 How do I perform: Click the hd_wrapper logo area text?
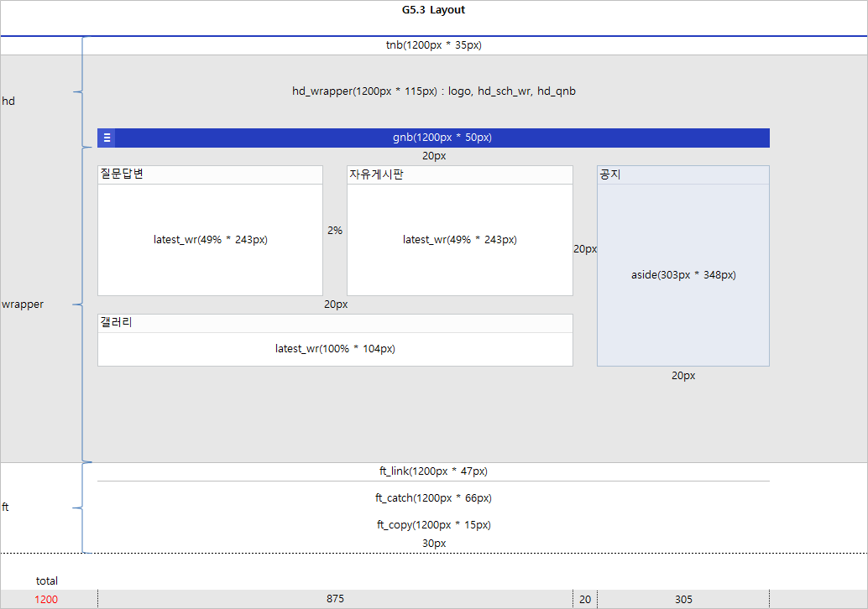click(433, 91)
